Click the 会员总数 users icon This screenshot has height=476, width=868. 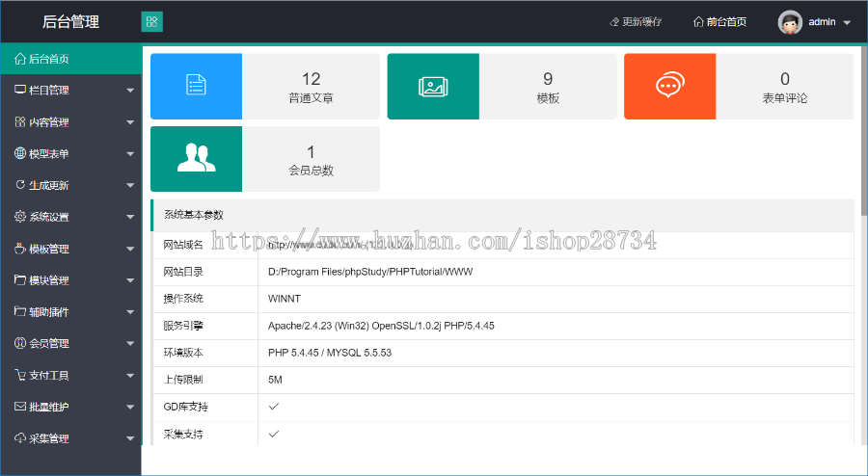(x=196, y=159)
